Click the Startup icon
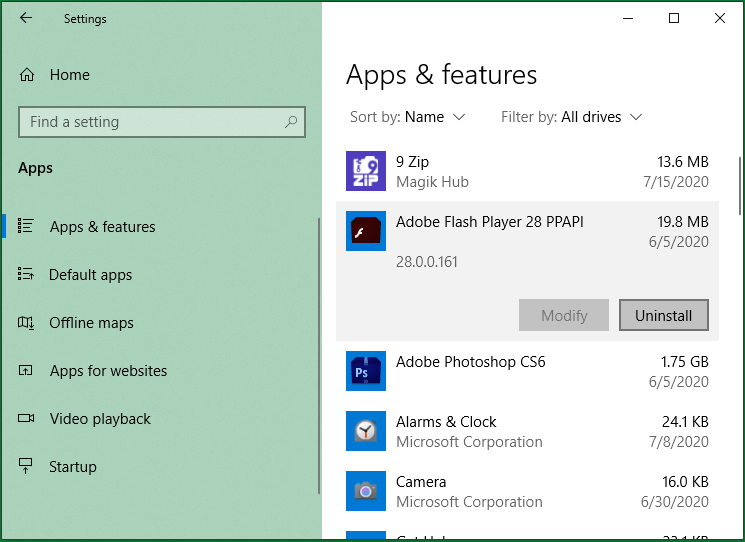The image size is (745, 542). (x=26, y=466)
